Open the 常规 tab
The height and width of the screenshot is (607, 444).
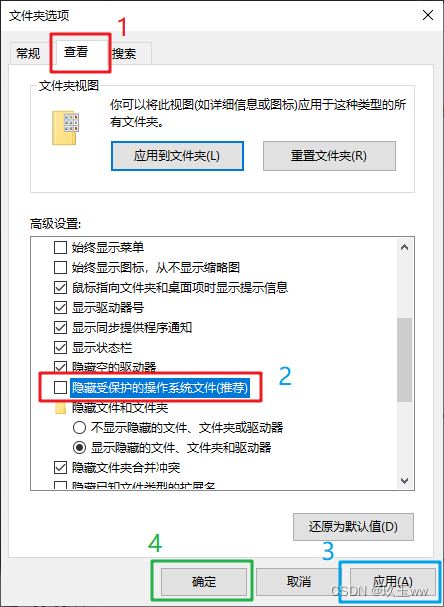pos(28,53)
